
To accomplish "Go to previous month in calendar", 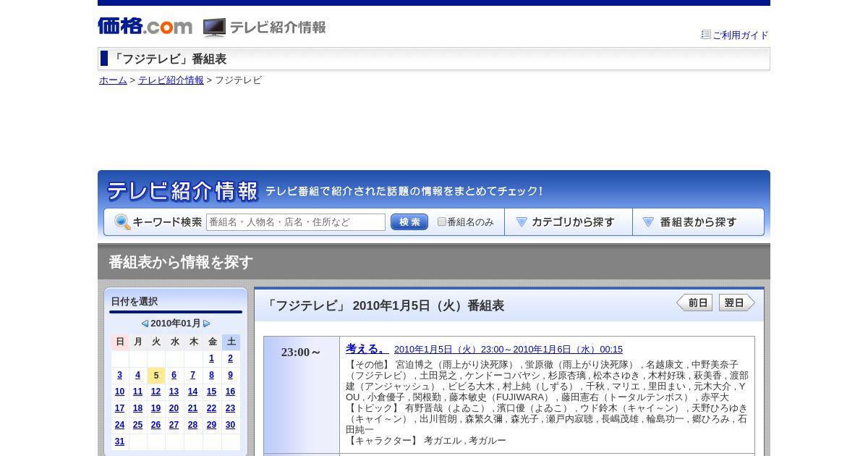I will click(x=145, y=324).
